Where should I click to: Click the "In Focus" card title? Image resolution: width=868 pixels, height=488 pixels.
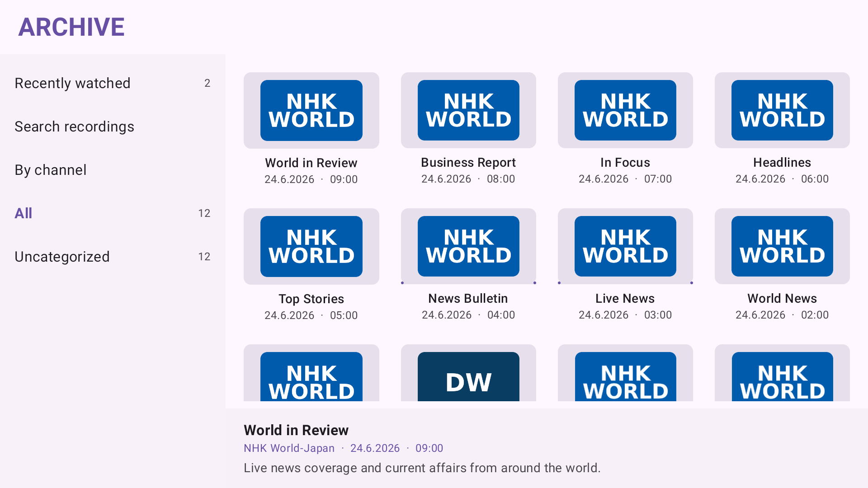(x=625, y=162)
